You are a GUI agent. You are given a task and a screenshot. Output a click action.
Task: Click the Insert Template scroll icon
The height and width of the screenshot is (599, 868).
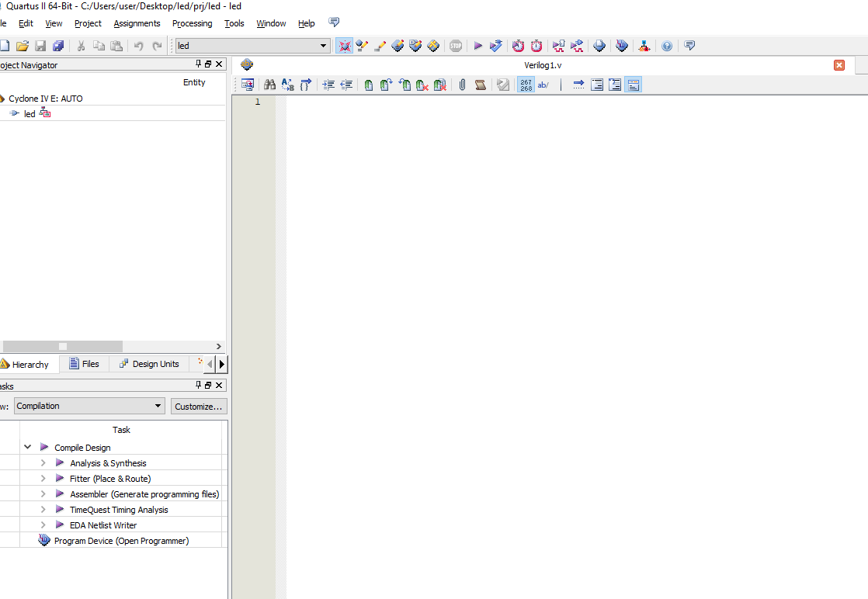(481, 85)
